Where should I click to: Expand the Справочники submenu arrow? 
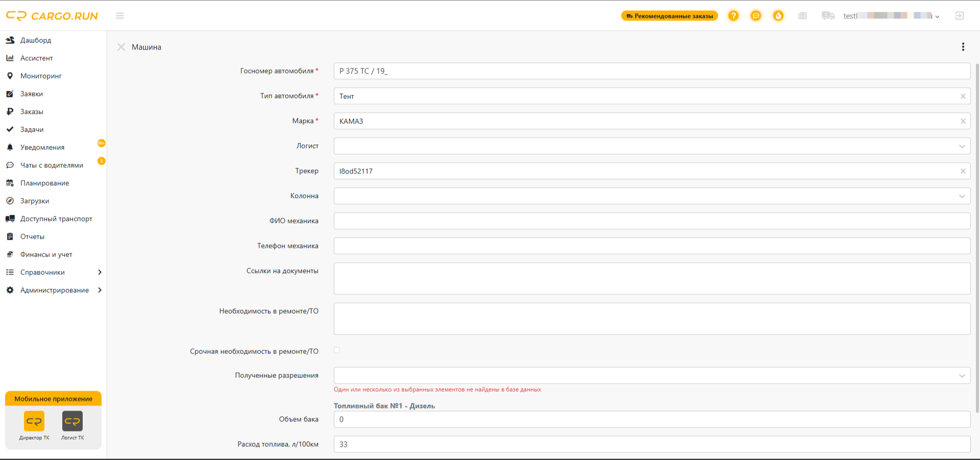click(x=100, y=272)
